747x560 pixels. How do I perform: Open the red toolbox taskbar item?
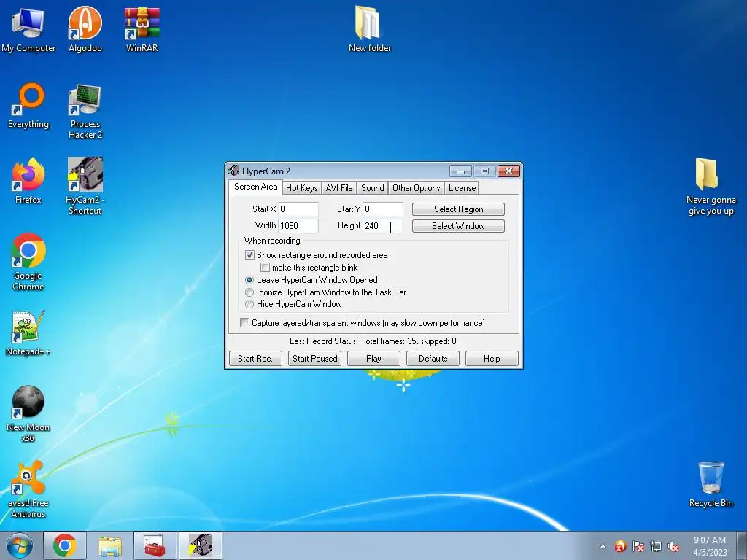click(x=155, y=545)
